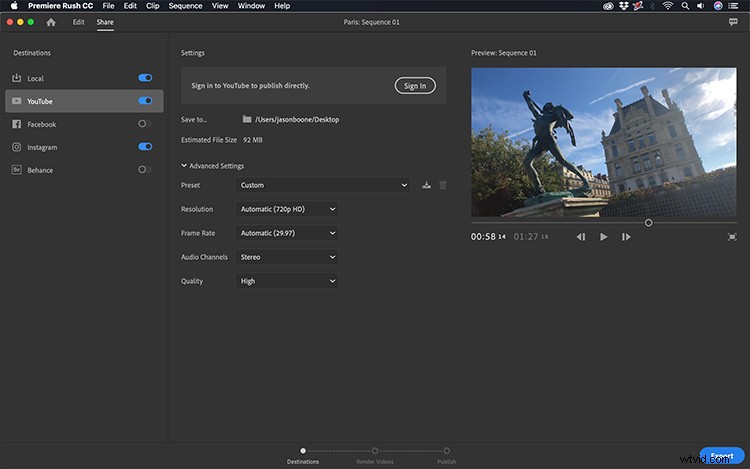Viewport: 750px width, 469px height.
Task: Change the /Users/jasonboone/Desktop save path
Action: point(297,120)
